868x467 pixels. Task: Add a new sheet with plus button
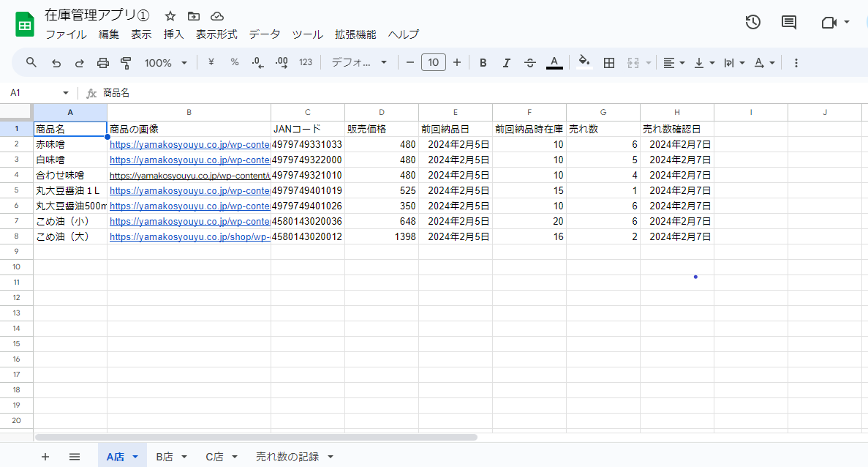click(45, 457)
